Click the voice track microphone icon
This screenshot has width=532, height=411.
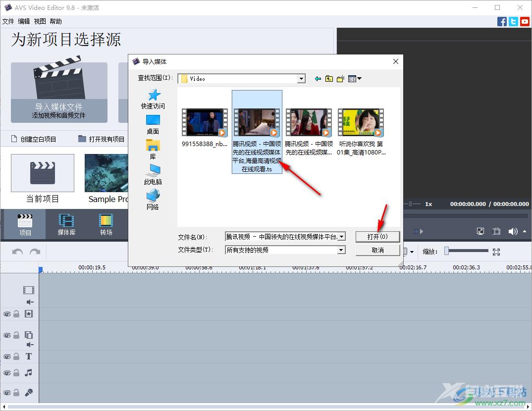(29, 392)
